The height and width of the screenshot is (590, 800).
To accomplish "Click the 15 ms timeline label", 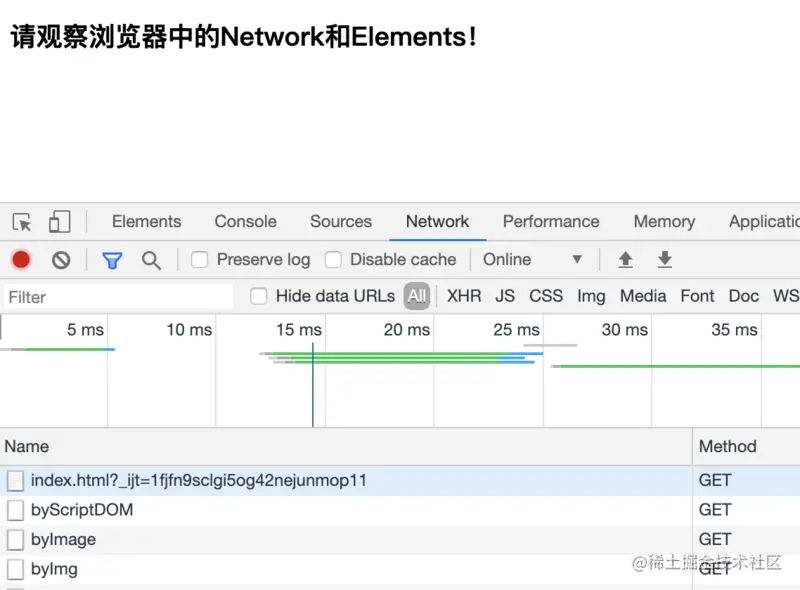I will [x=298, y=330].
